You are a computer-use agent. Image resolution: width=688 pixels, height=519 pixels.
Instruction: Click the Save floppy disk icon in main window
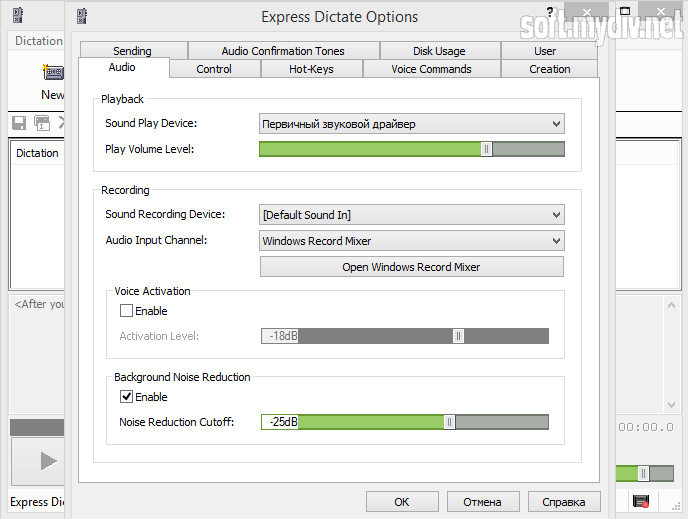click(19, 123)
